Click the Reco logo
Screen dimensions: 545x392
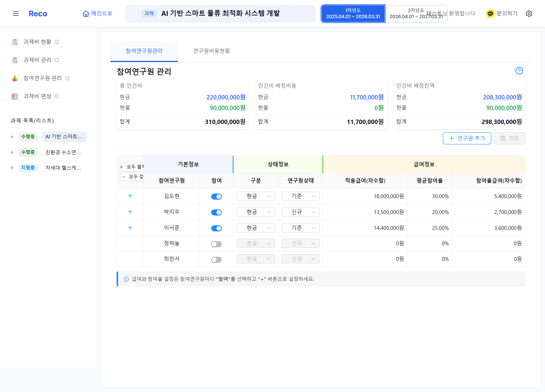pyautogui.click(x=38, y=14)
